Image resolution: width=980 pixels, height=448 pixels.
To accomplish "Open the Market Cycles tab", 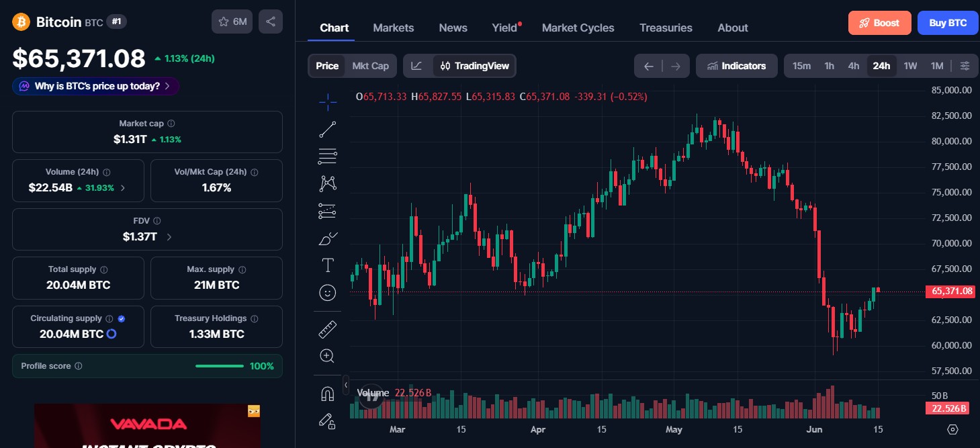I will coord(578,28).
